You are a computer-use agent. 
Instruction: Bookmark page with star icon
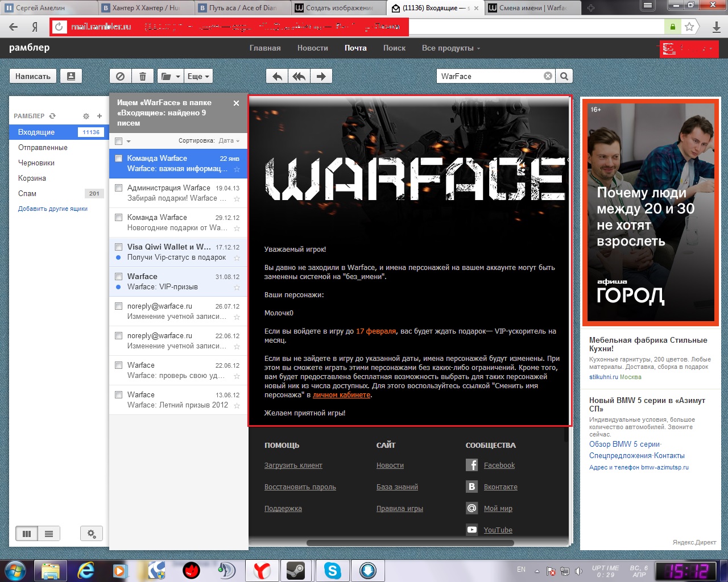pyautogui.click(x=689, y=27)
